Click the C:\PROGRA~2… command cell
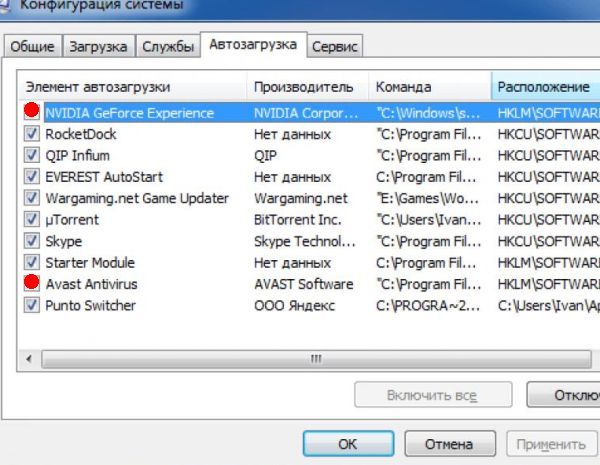Image resolution: width=600 pixels, height=465 pixels. [x=428, y=305]
